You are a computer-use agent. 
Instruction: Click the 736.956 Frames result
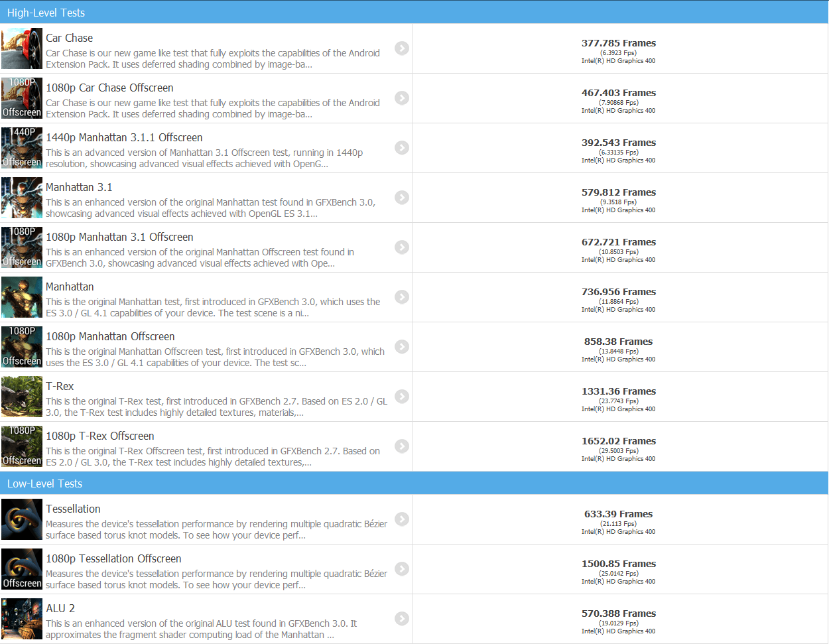[x=619, y=292]
